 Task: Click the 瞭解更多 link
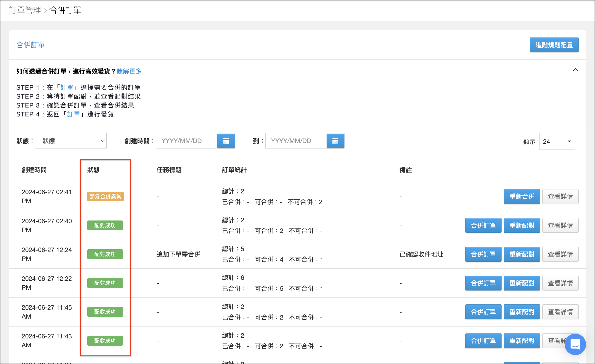pyautogui.click(x=129, y=71)
